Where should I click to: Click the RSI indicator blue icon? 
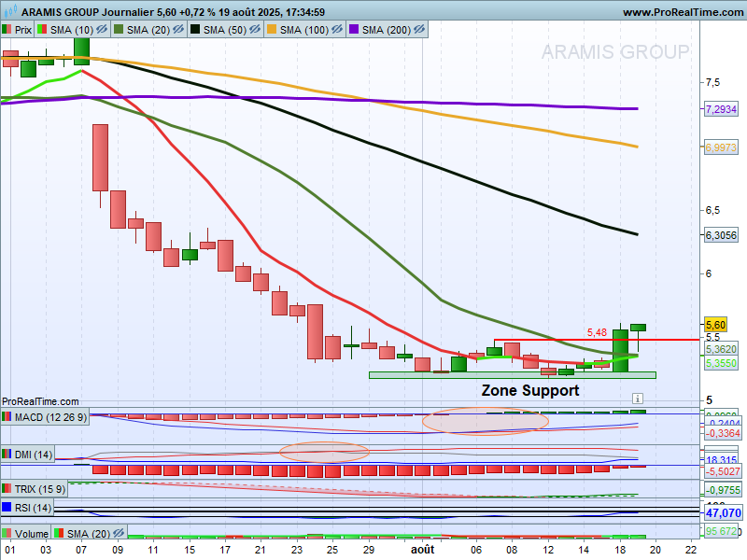tap(7, 508)
